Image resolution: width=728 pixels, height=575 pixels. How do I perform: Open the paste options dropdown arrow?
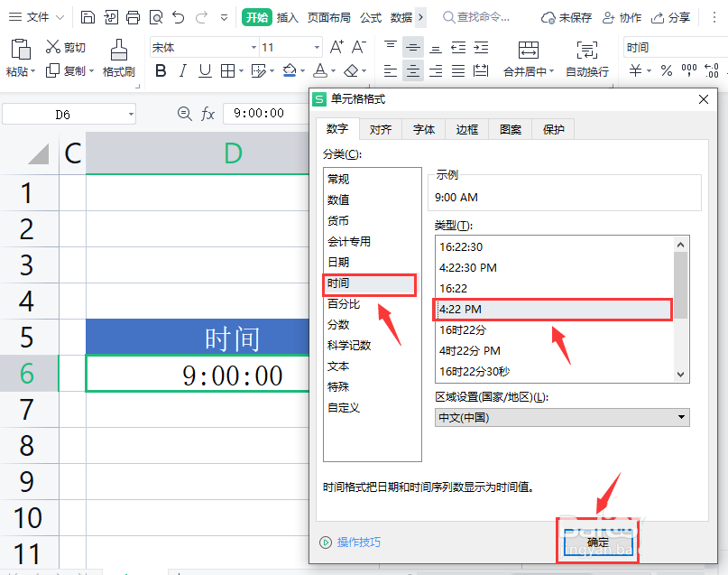32,71
